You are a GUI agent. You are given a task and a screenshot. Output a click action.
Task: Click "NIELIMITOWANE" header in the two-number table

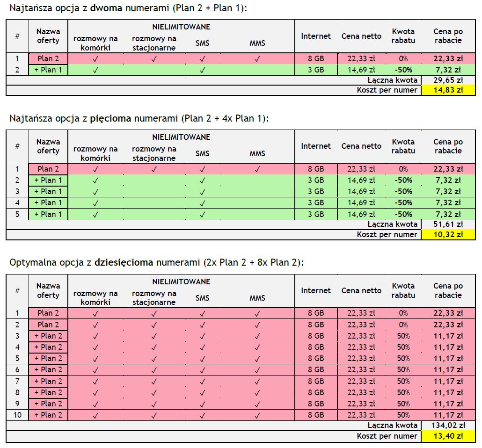(x=182, y=27)
